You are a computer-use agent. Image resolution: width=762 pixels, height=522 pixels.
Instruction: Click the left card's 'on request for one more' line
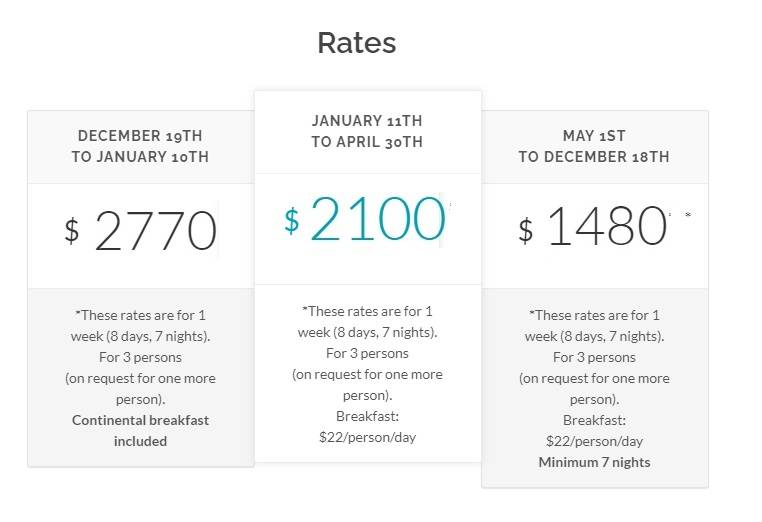(x=140, y=379)
